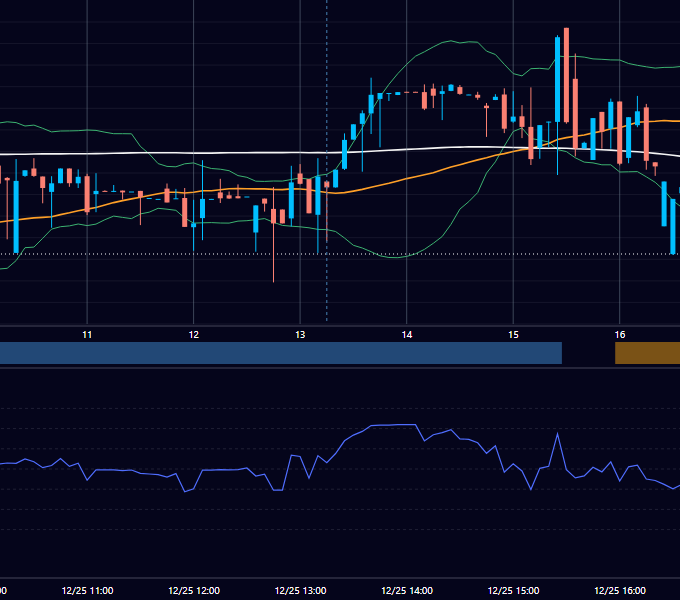Click the date label 12/25 12:00
This screenshot has width=680, height=600.
(194, 590)
